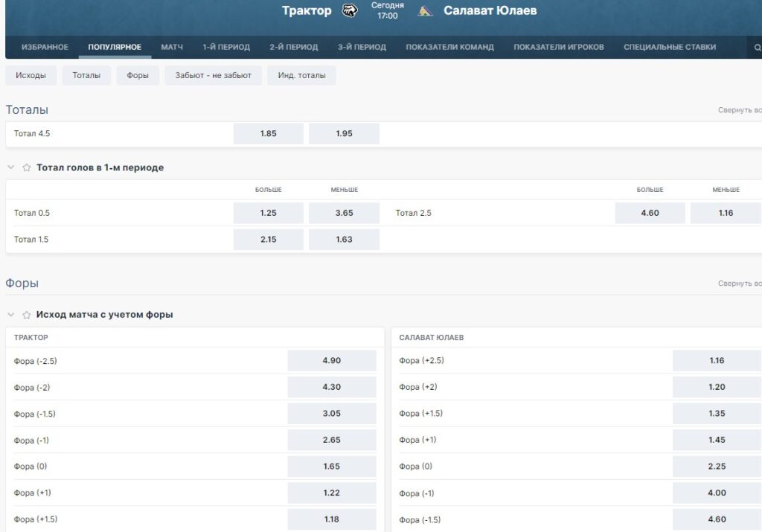Click the 'Форы' section heading
762x532 pixels.
pyautogui.click(x=22, y=283)
